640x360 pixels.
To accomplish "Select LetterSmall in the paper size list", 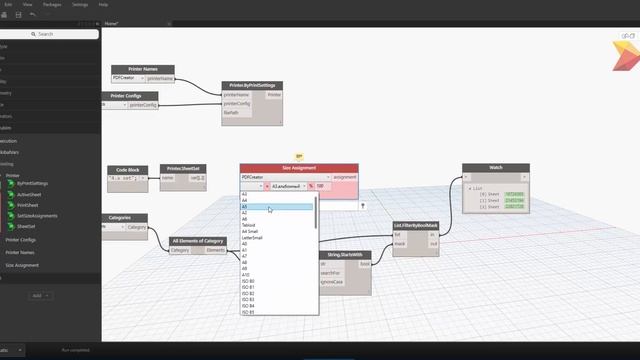I will point(277,238).
